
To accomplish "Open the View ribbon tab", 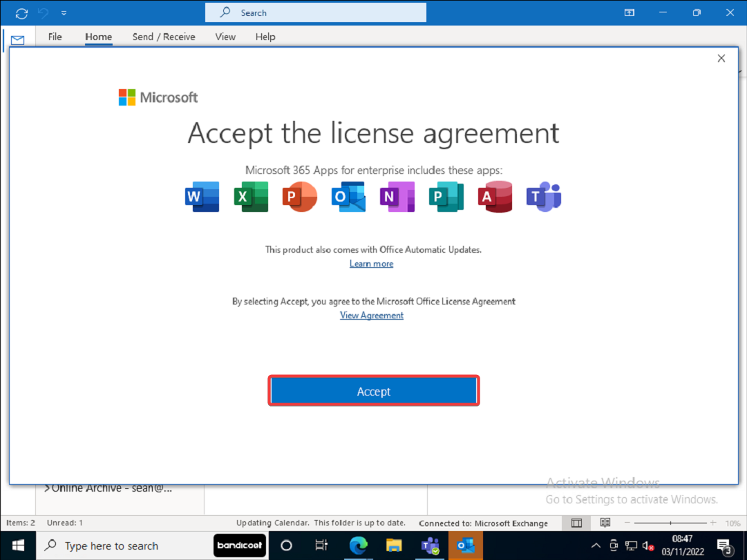I will 225,37.
